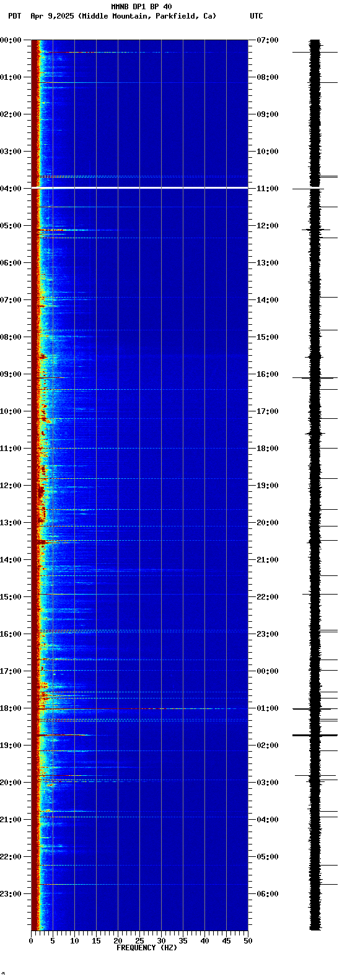342x980 pixels.
Task: Click the frequency axis tick label '40'
Action: point(204,941)
